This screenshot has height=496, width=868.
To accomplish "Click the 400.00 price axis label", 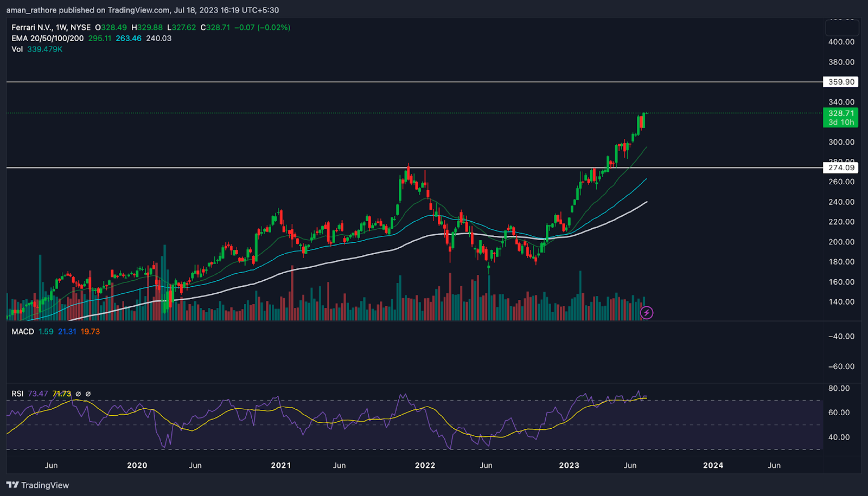I will point(841,42).
